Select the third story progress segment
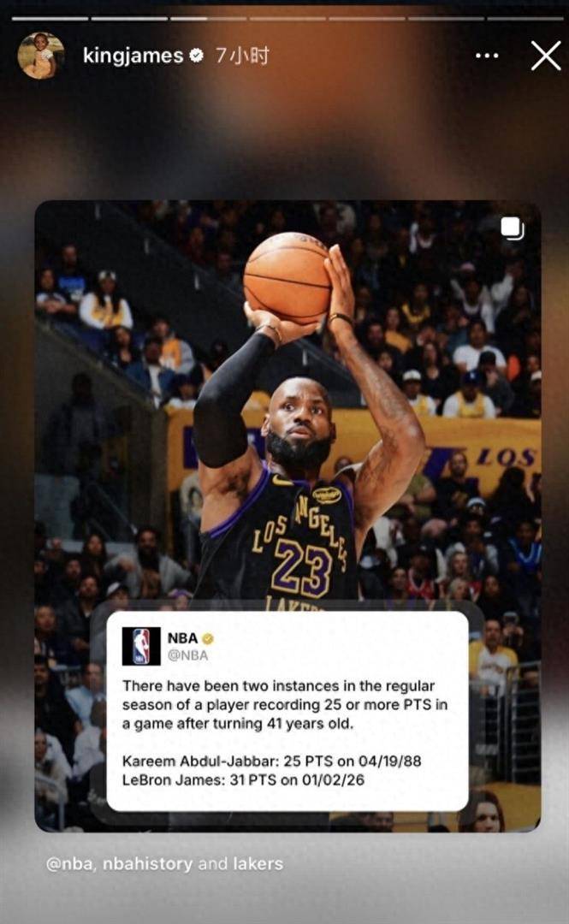The image size is (569, 924). coord(208,18)
